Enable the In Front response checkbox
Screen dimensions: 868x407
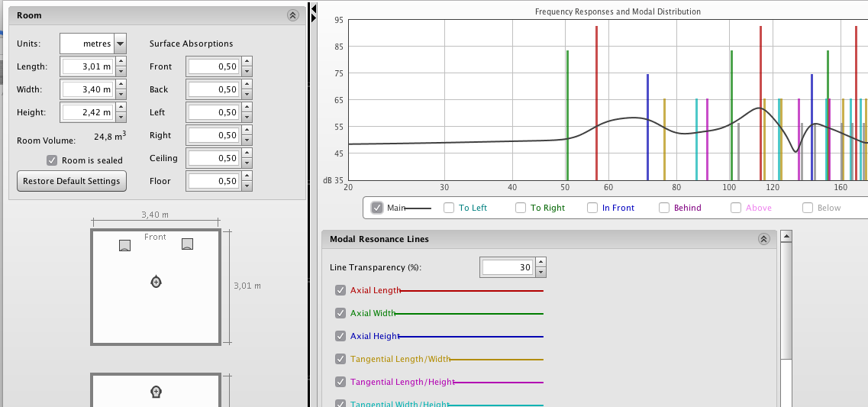point(592,208)
